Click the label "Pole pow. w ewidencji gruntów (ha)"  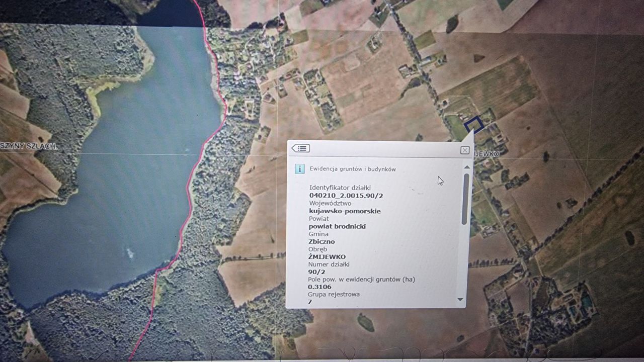click(361, 280)
